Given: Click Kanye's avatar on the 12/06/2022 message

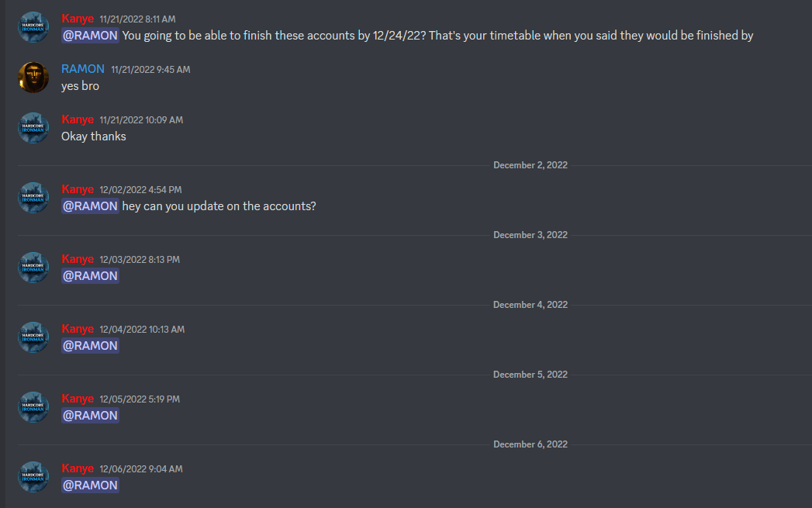Looking at the screenshot, I should click(x=33, y=477).
